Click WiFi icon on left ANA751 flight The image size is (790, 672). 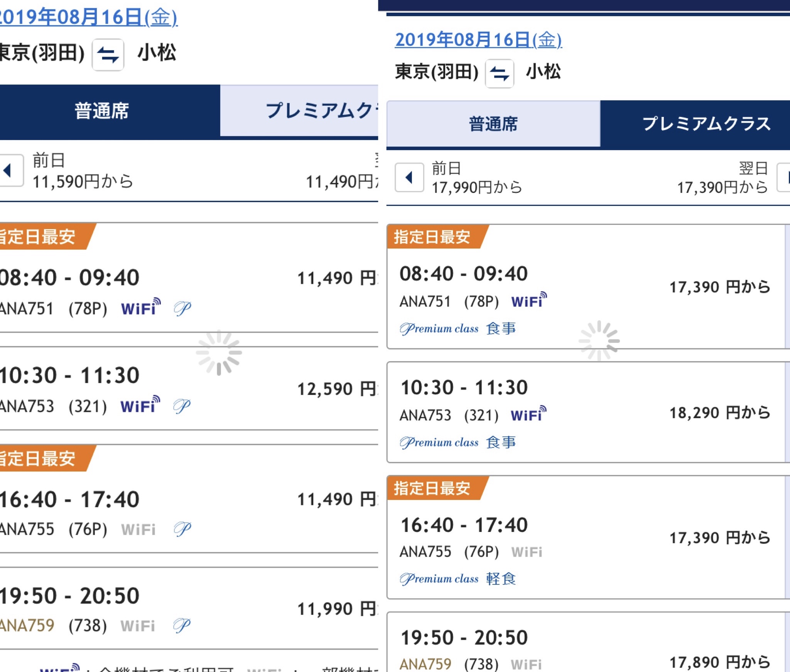click(x=141, y=307)
